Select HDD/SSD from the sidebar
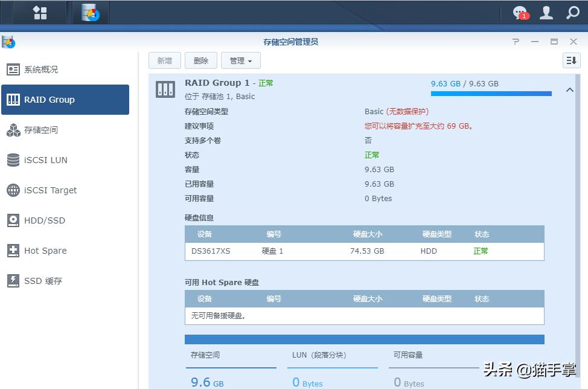The image size is (588, 389). tap(42, 220)
